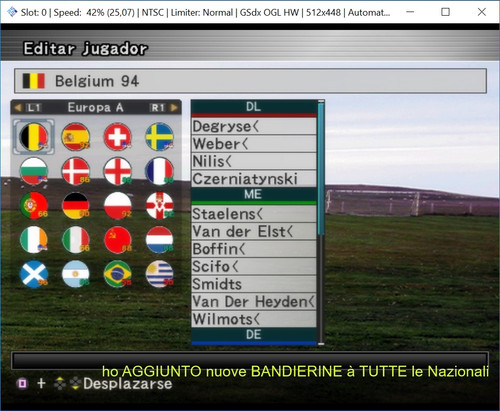Select player Van der Elst
Viewport: 500px width, 411px height.
click(254, 231)
